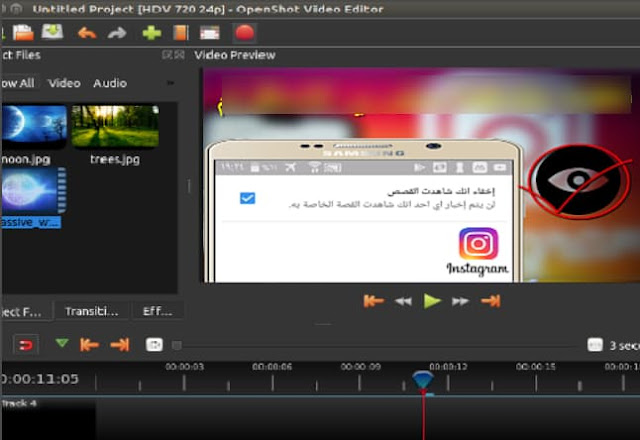Click the 00:00:11:05 timecode display

40,379
